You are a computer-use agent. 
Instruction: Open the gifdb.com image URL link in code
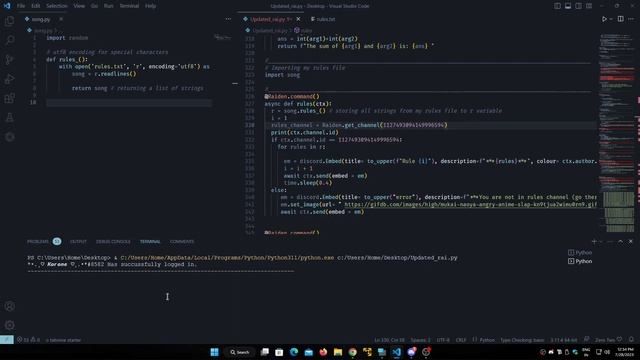471,204
